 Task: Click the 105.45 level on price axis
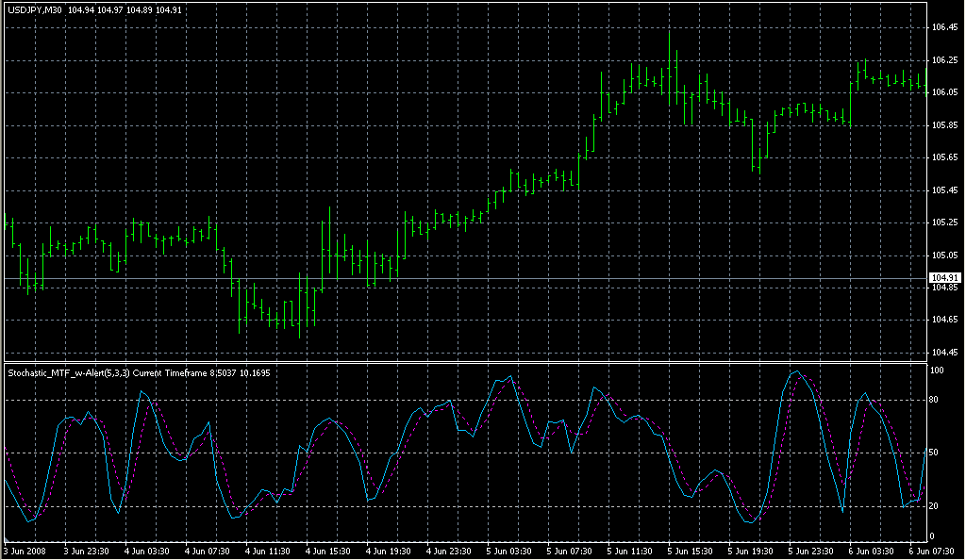click(x=944, y=190)
